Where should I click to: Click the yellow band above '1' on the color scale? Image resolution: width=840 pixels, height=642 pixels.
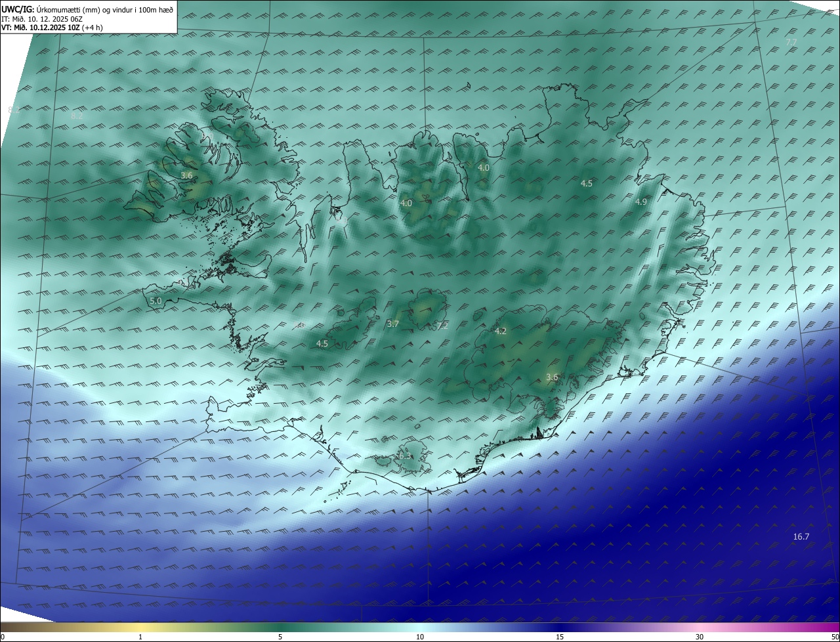pyautogui.click(x=140, y=627)
